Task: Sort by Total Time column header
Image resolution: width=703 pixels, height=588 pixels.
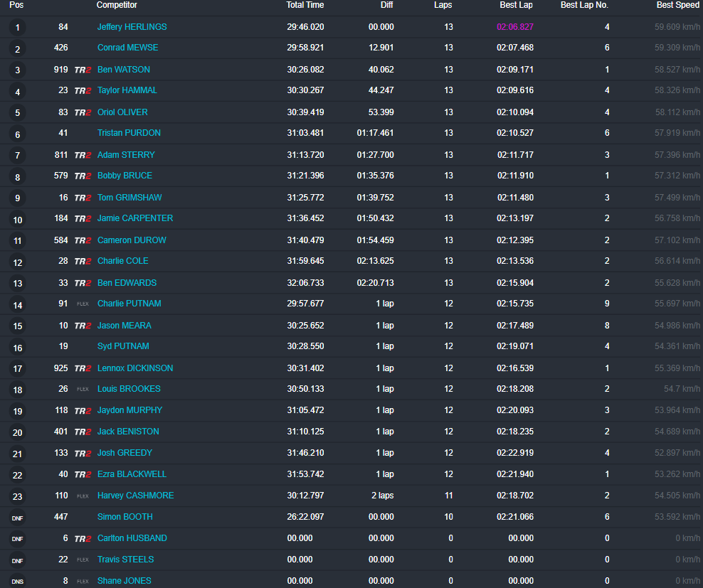Action: point(305,5)
